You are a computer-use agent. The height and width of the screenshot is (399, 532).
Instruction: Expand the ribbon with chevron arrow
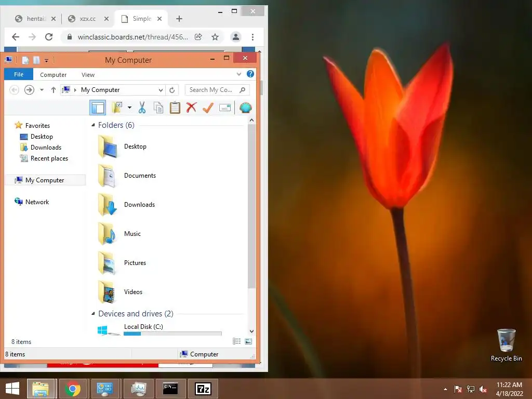tap(239, 74)
